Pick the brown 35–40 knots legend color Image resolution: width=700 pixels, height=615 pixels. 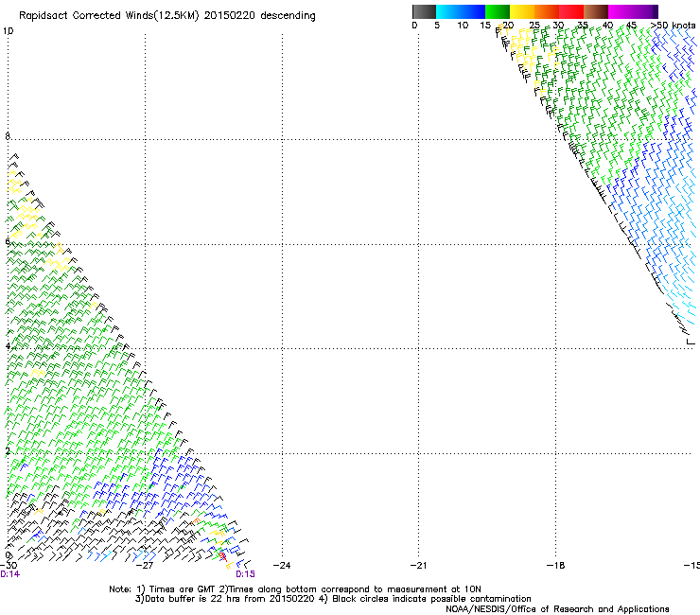pyautogui.click(x=596, y=11)
